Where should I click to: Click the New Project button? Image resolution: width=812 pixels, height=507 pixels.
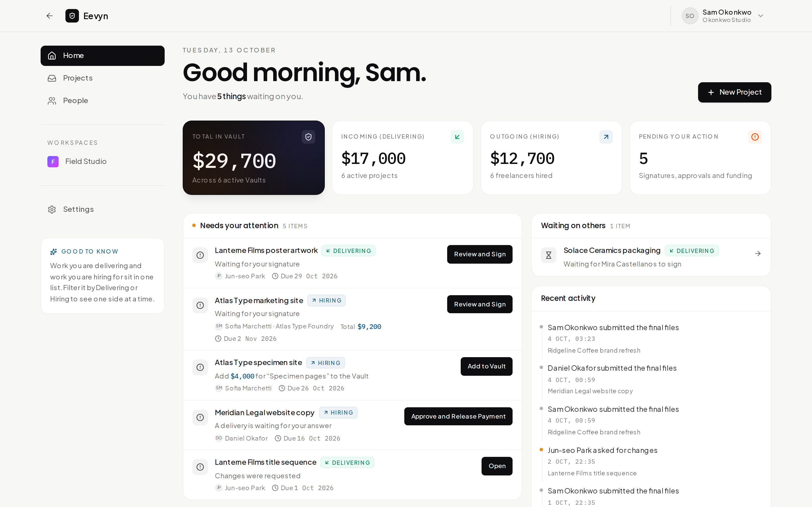click(x=734, y=92)
